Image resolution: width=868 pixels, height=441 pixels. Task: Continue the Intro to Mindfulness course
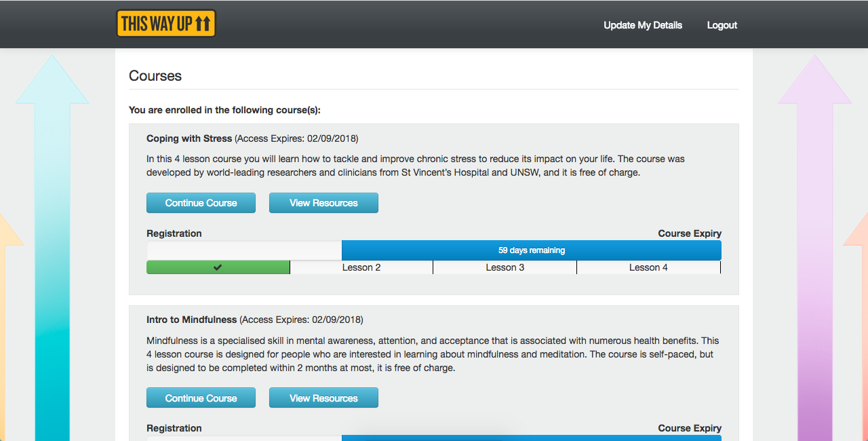click(x=201, y=398)
